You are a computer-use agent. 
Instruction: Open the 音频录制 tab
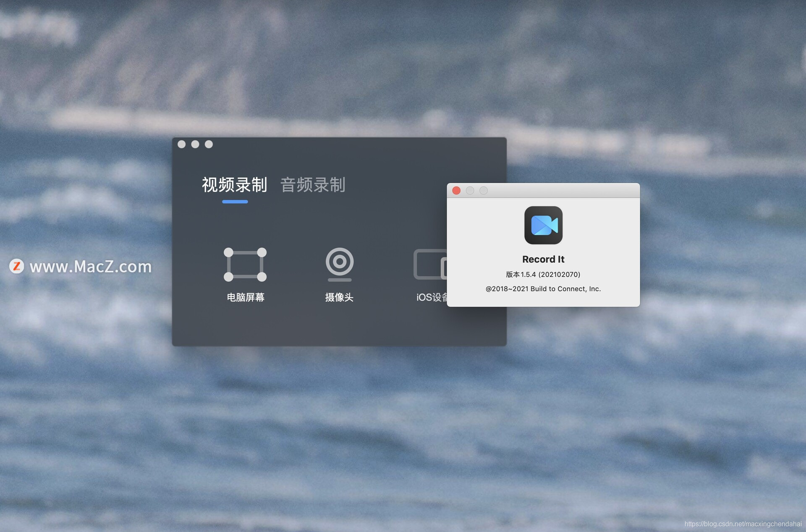[x=313, y=185]
